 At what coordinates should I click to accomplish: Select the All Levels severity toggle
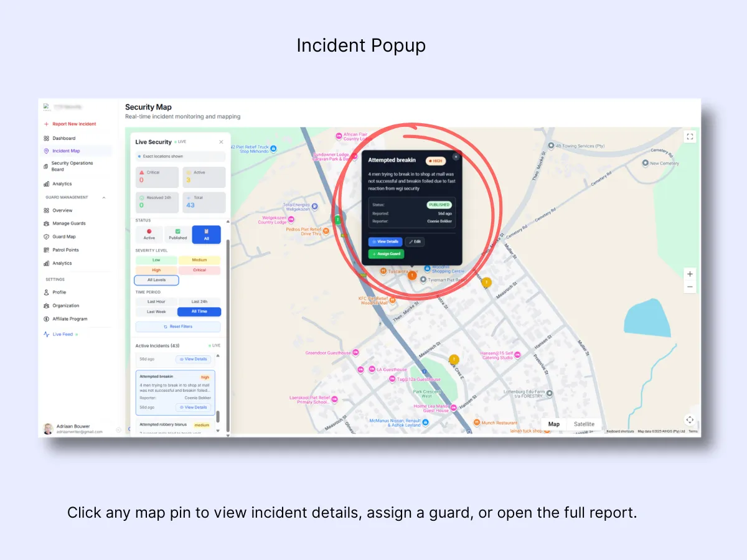(x=156, y=279)
